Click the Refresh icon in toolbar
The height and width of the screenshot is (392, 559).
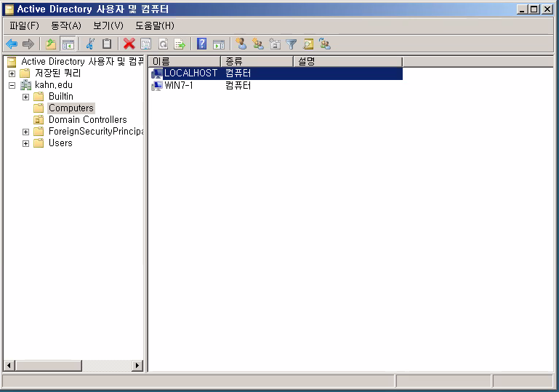point(163,44)
